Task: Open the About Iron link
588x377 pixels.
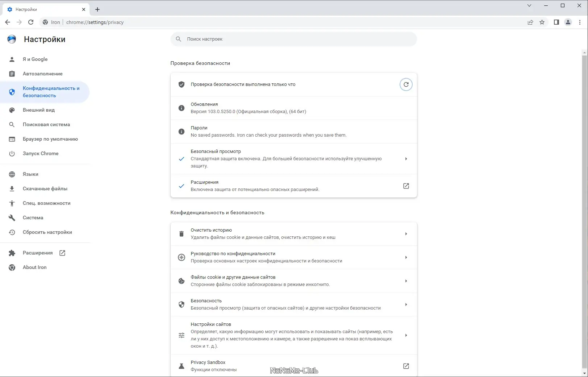Action: (x=34, y=267)
